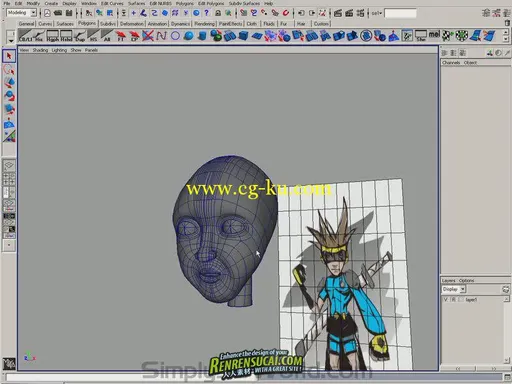Click the lock icon in status line
Screen dimensions: 512x384
pyautogui.click(x=218, y=13)
